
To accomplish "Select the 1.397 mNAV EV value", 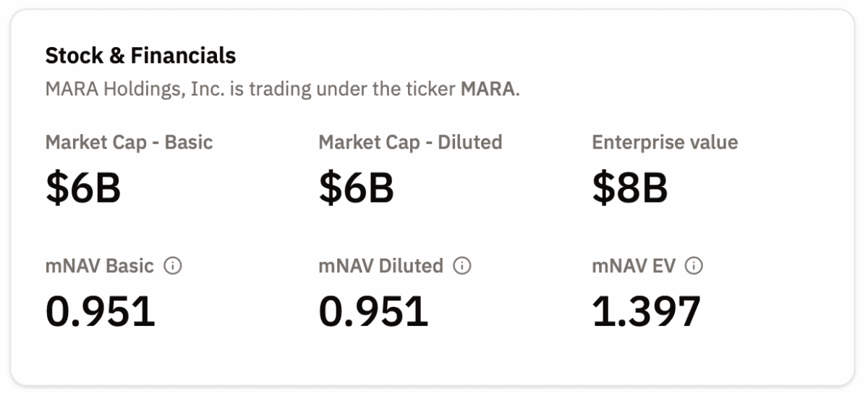I will pyautogui.click(x=646, y=311).
